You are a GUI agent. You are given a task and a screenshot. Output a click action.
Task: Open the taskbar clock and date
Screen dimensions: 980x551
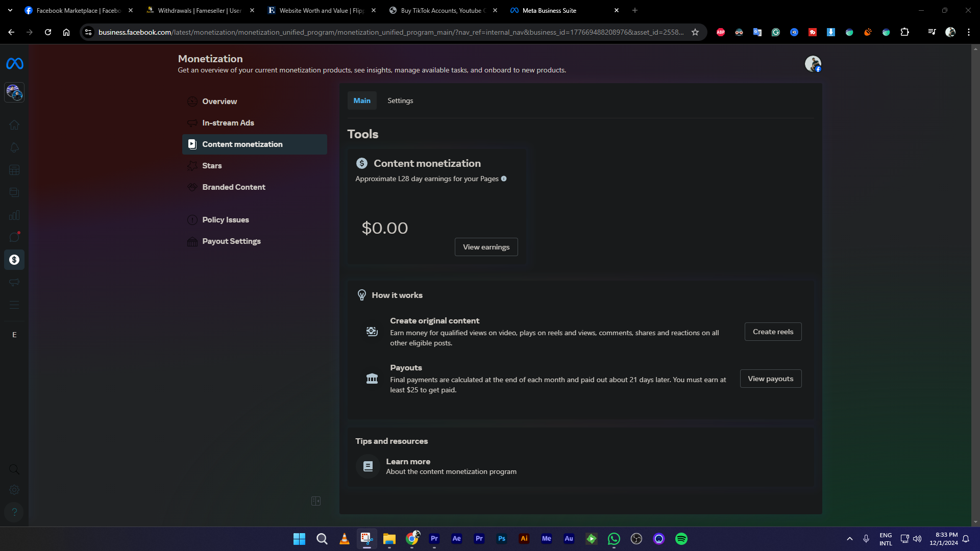coord(944,539)
